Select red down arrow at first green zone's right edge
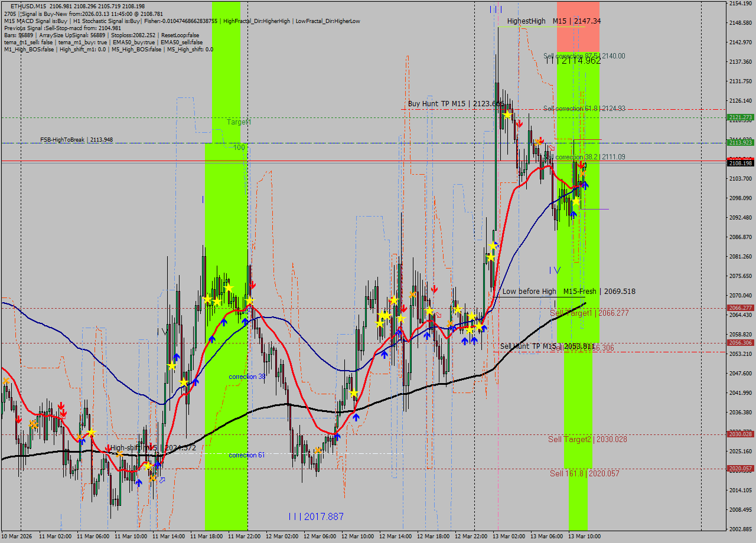This screenshot has width=756, height=543. point(252,285)
